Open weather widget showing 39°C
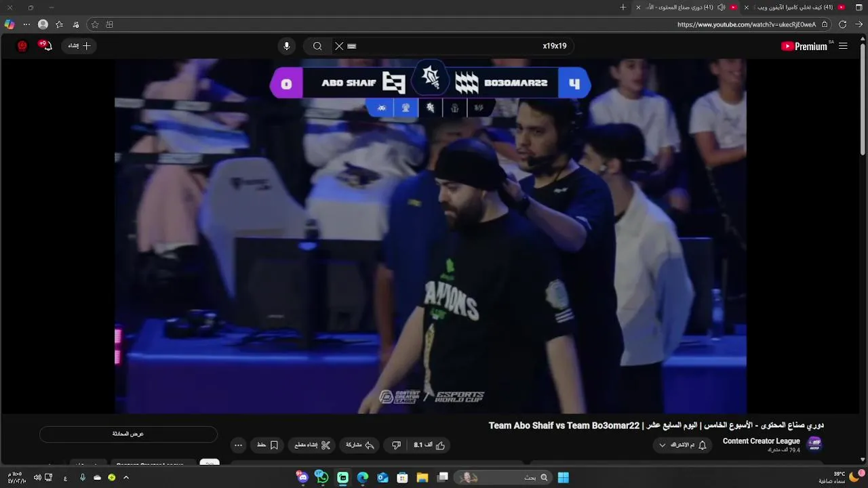This screenshot has width=868, height=488. [841, 477]
